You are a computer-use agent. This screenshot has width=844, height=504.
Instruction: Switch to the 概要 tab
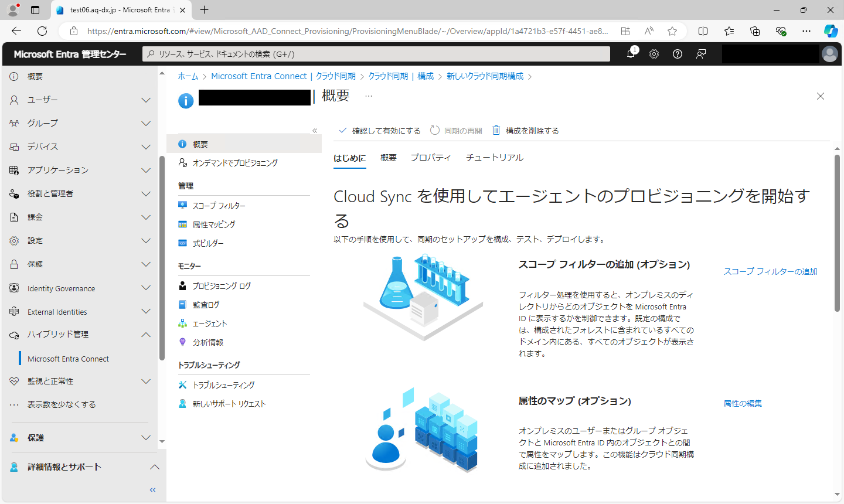[389, 158]
